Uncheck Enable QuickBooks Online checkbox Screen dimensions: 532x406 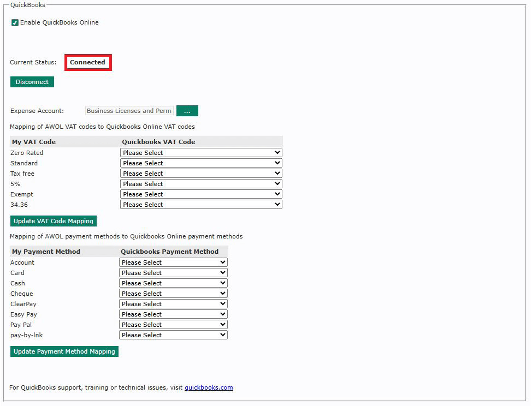pyautogui.click(x=15, y=23)
